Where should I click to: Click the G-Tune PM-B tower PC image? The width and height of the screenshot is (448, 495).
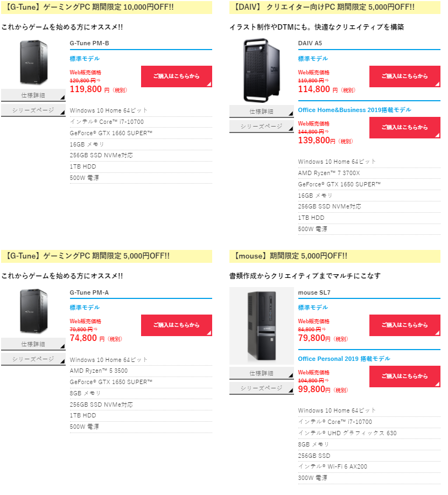(33, 62)
